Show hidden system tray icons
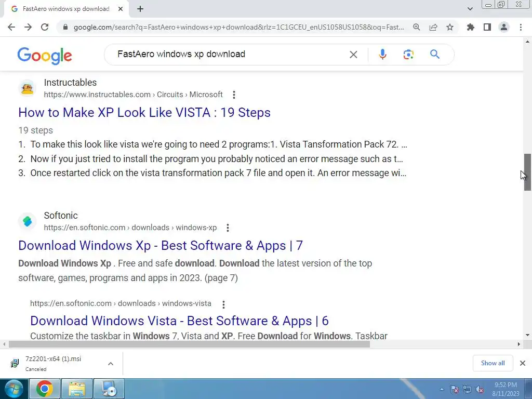Screen dimensions: 532x399 pos(442,389)
